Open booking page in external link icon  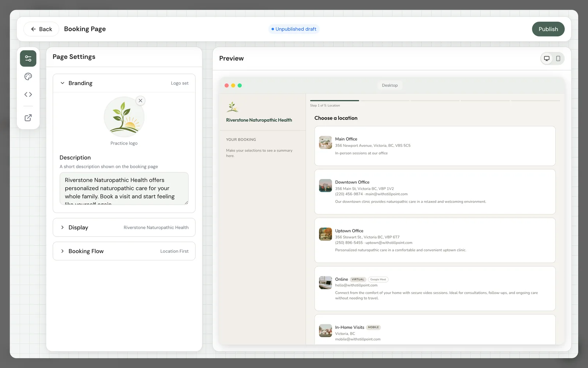[x=28, y=118]
